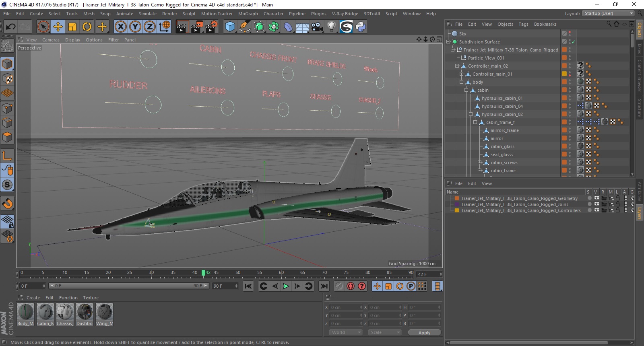The height and width of the screenshot is (346, 644).
Task: Go to start of animation
Action: pos(248,286)
